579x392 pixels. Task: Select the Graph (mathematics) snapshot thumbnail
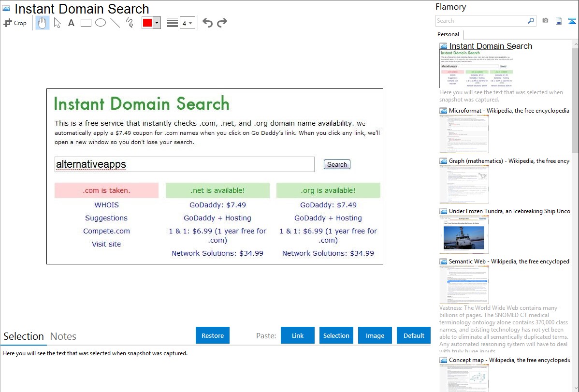[464, 184]
